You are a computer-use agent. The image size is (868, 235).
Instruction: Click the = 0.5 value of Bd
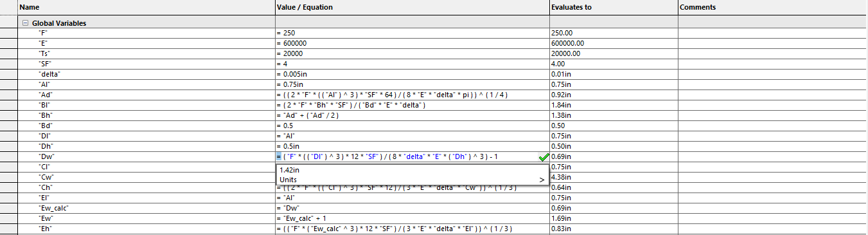(x=412, y=126)
